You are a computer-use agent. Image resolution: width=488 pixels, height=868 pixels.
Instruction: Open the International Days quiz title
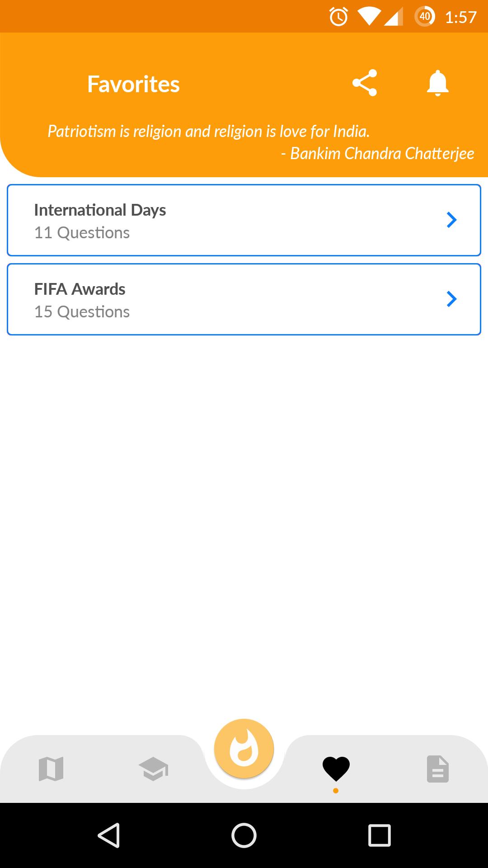pyautogui.click(x=100, y=210)
